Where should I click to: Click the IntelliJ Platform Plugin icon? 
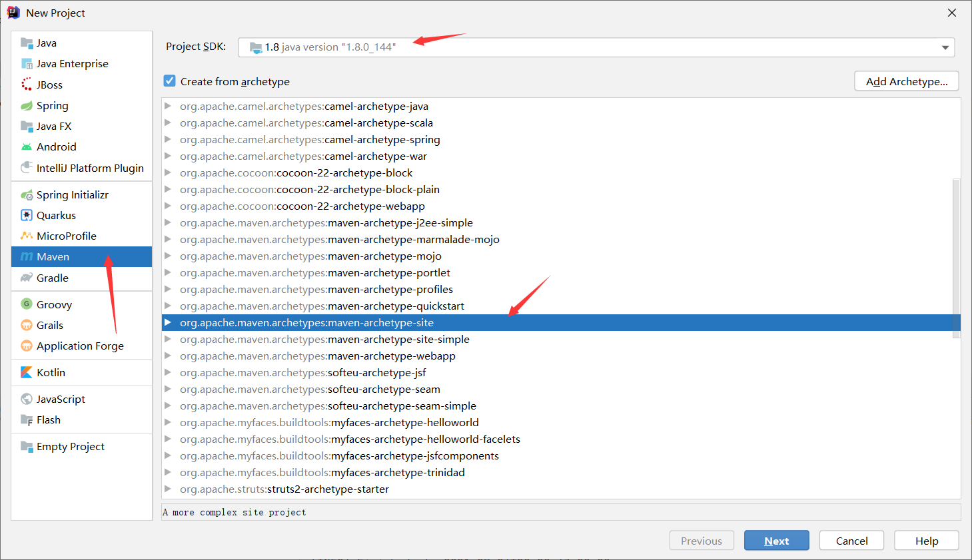point(27,168)
